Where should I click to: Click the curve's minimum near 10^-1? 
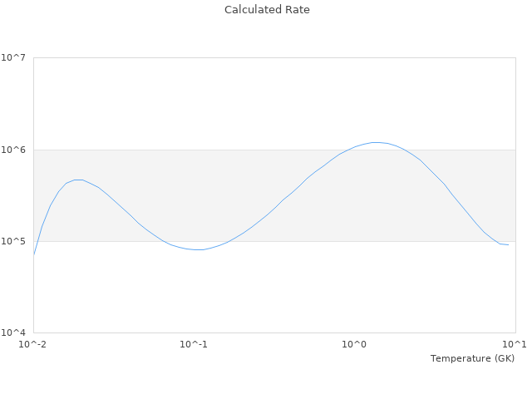[x=199, y=249]
